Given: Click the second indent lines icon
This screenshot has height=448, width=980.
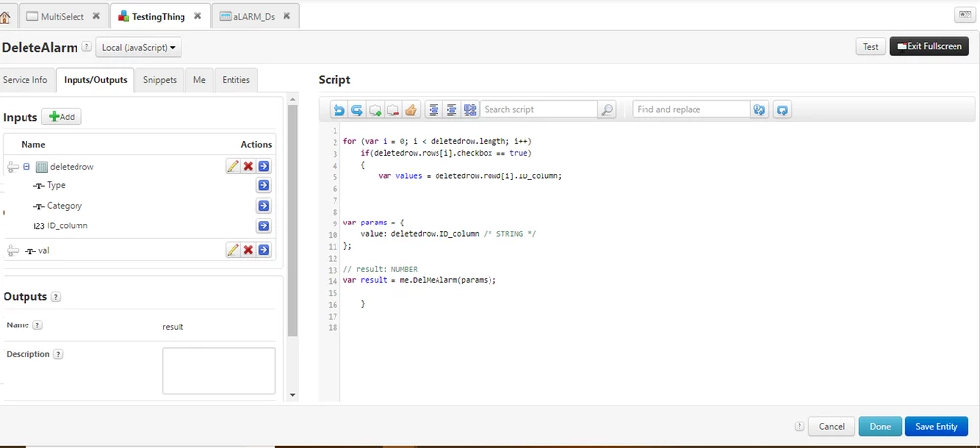Looking at the screenshot, I should tap(451, 110).
